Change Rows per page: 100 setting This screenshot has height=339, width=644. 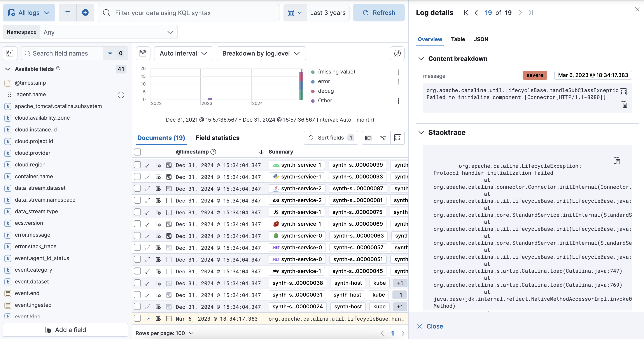(x=164, y=333)
